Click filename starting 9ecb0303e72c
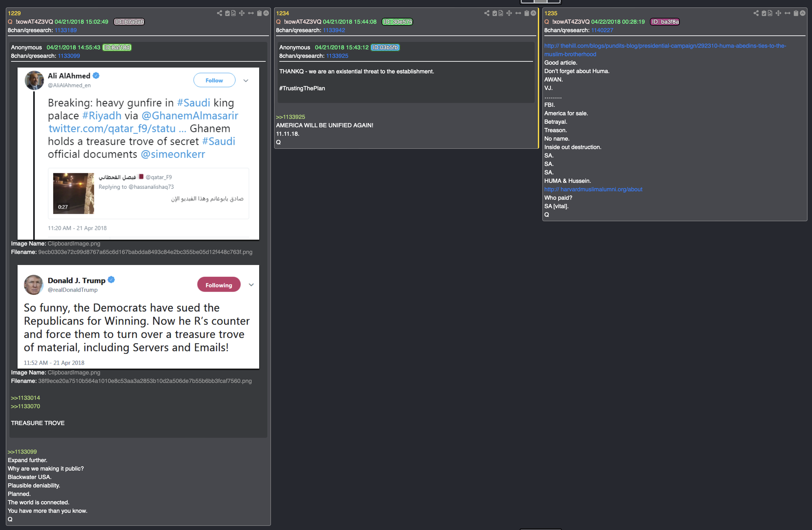Image resolution: width=812 pixels, height=530 pixels. [145, 252]
